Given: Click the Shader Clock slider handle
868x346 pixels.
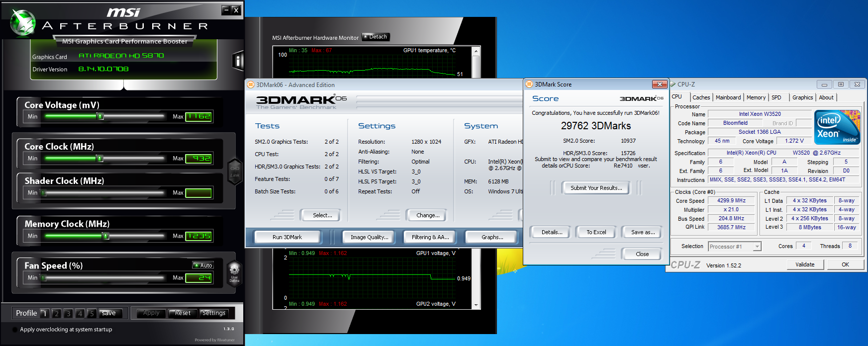Looking at the screenshot, I should (x=44, y=192).
